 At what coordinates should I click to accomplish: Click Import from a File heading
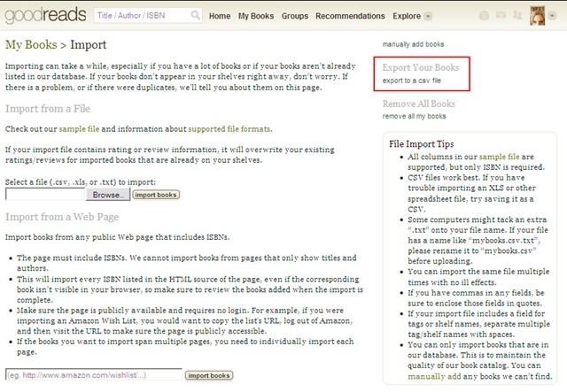pyautogui.click(x=47, y=108)
